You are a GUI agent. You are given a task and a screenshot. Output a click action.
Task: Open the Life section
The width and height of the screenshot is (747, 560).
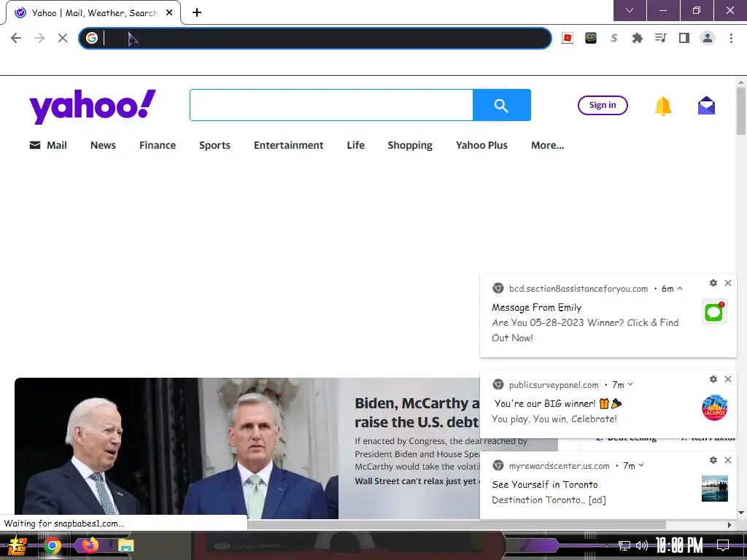pyautogui.click(x=355, y=145)
